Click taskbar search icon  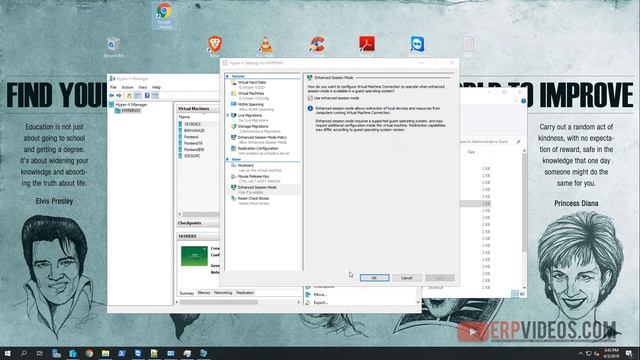[24, 353]
